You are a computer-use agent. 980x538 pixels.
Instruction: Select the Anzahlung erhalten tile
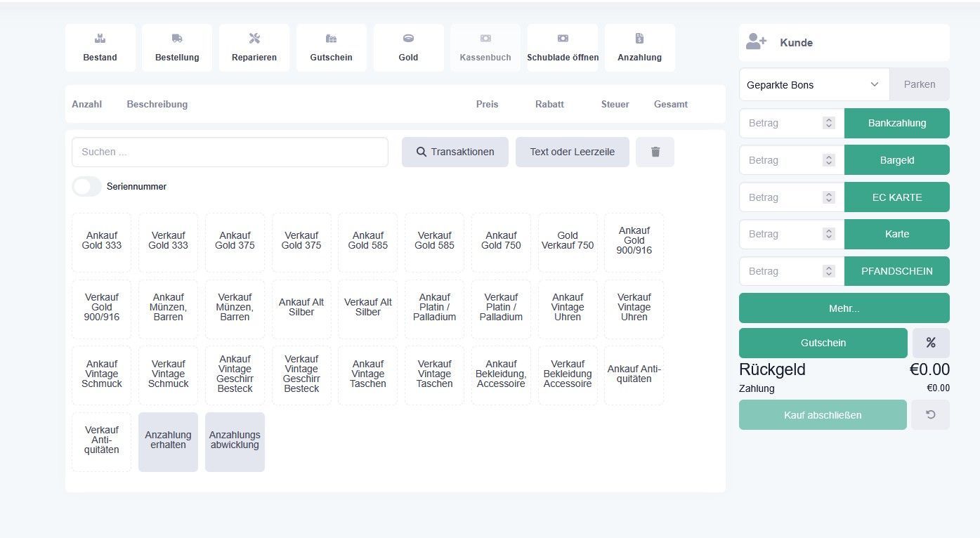click(169, 442)
